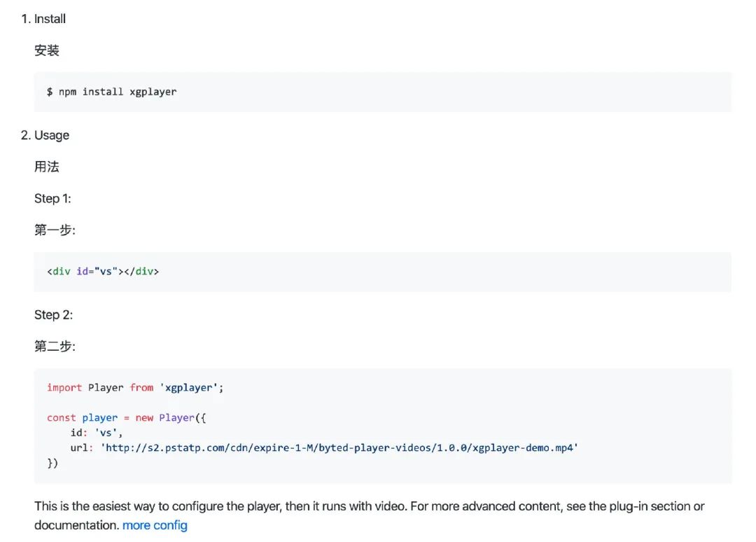This screenshot has height=542, width=756.
Task: Click the "Step 1:" label
Action: point(52,198)
